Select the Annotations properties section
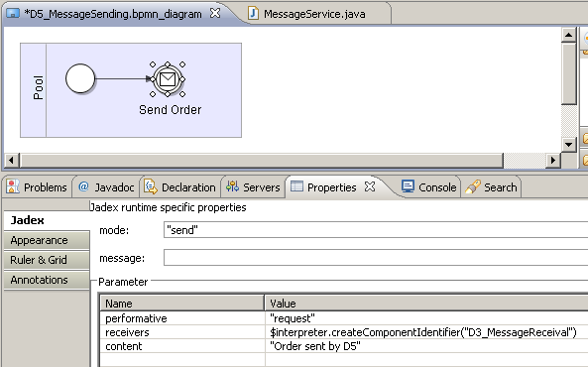Screen dimensions: 588x367 point(47,280)
